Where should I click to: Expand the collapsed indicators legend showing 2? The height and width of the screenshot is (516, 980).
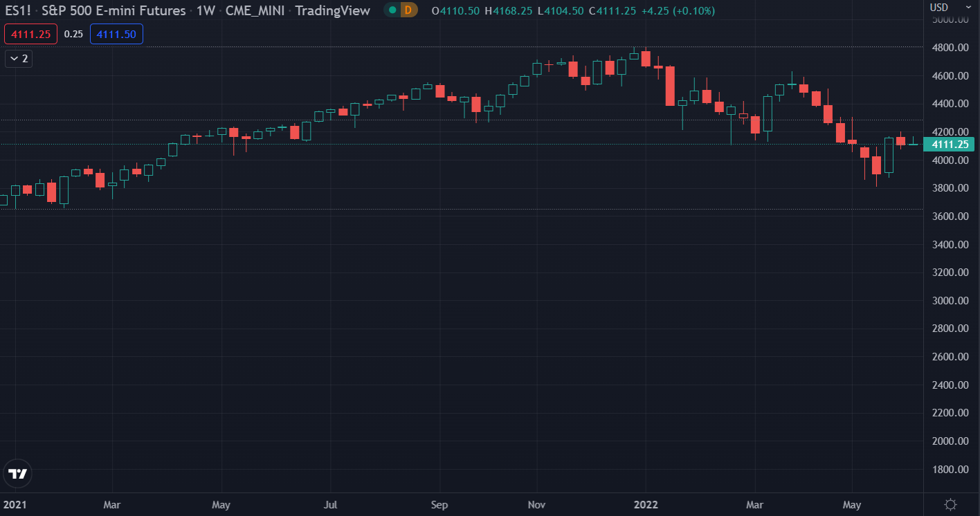click(x=19, y=59)
